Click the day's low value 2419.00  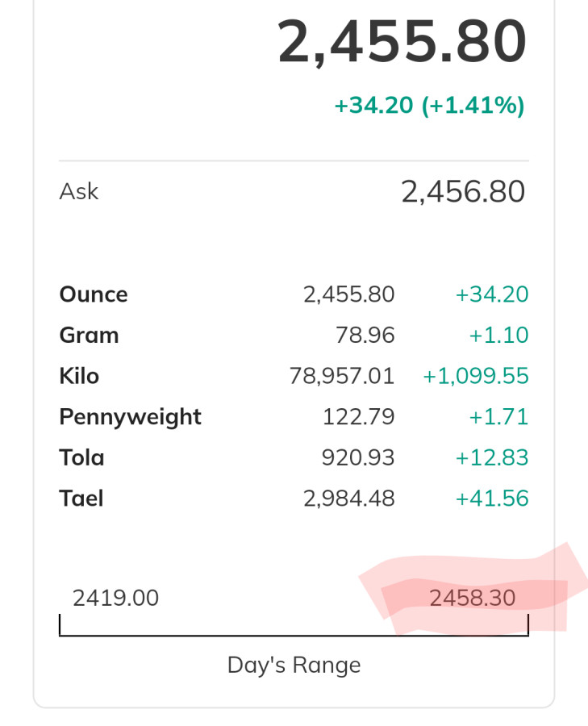pos(115,598)
